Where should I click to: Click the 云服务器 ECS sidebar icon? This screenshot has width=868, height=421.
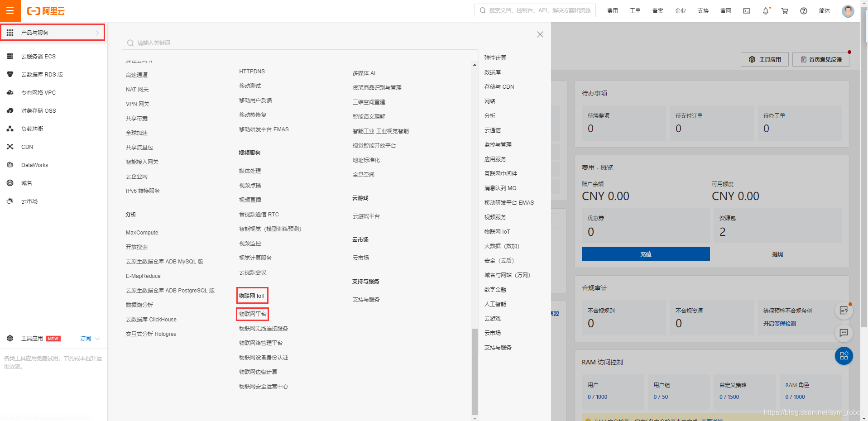[x=10, y=56]
